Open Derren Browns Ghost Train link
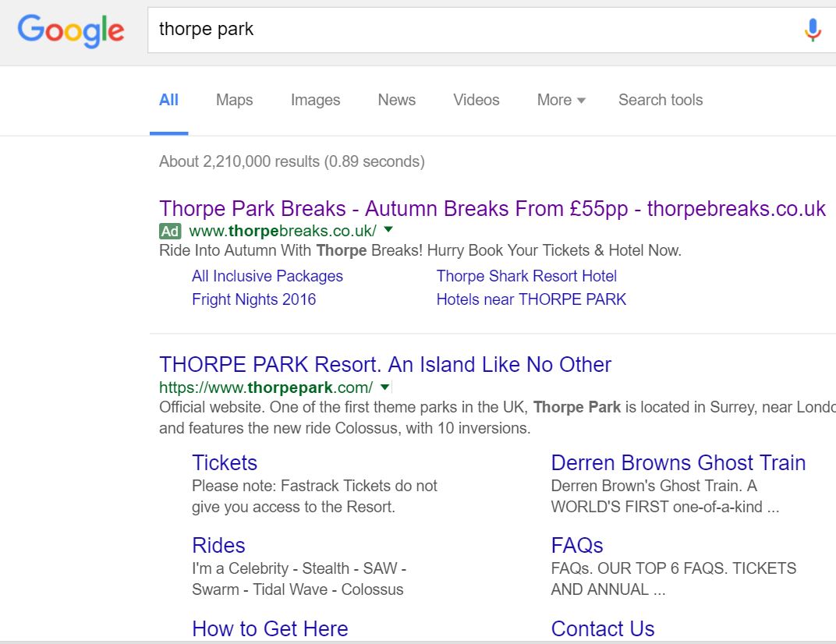Screen dimensions: 836x644 tap(678, 463)
